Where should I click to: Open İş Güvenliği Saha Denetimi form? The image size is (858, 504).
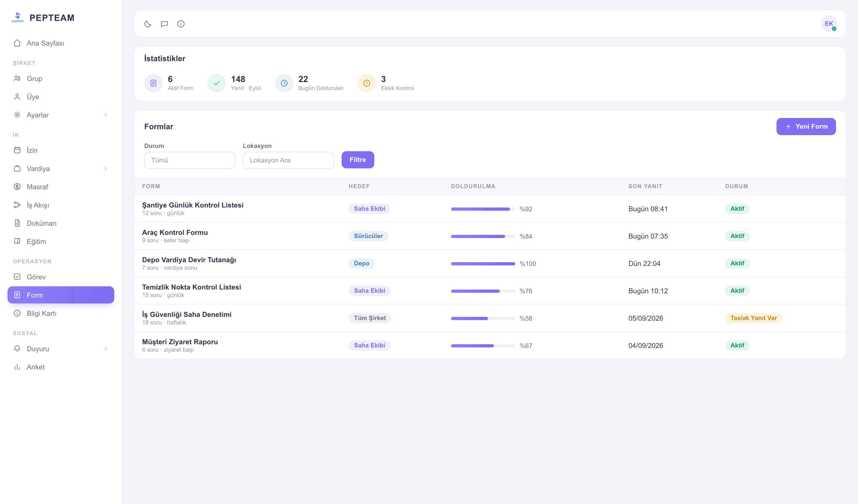pos(187,314)
